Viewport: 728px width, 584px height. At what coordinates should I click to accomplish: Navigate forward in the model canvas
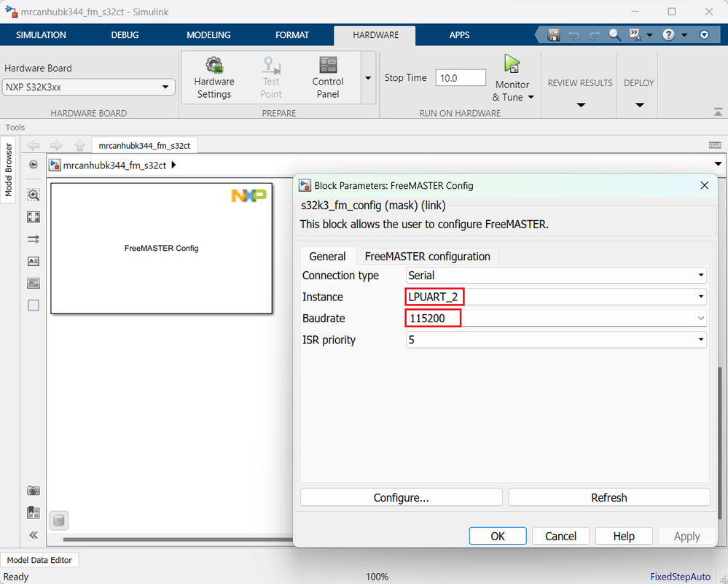click(56, 145)
